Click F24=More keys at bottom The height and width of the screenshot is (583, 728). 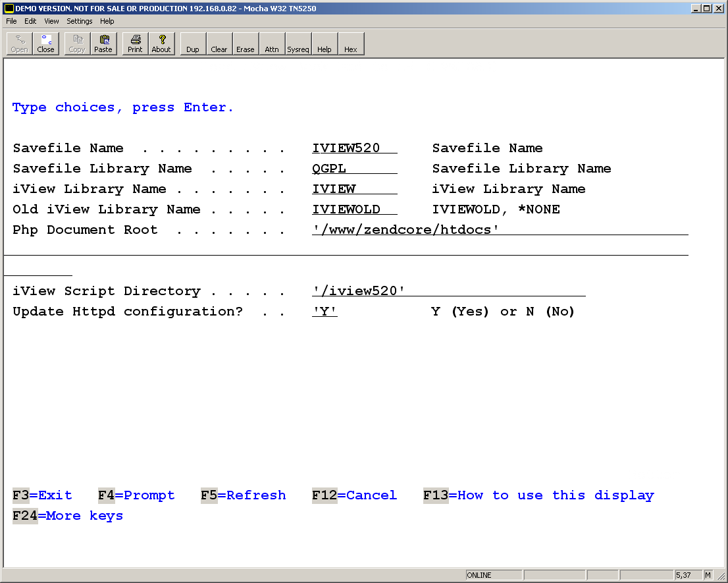(x=68, y=516)
